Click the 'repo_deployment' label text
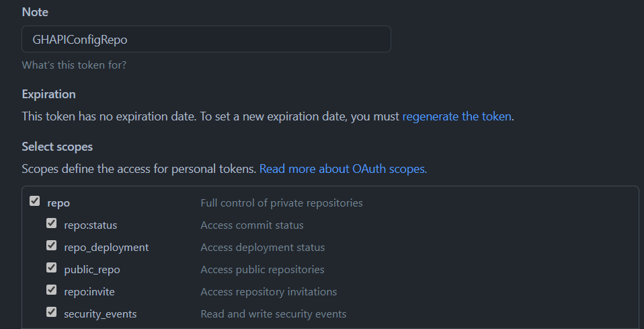The width and height of the screenshot is (644, 329). tap(106, 248)
